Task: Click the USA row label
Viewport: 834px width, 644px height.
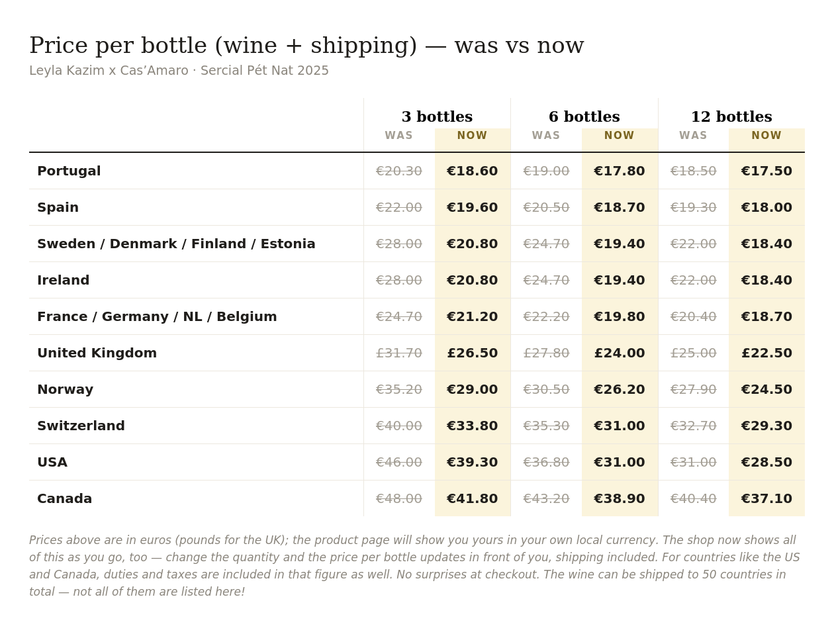Action: 52,463
